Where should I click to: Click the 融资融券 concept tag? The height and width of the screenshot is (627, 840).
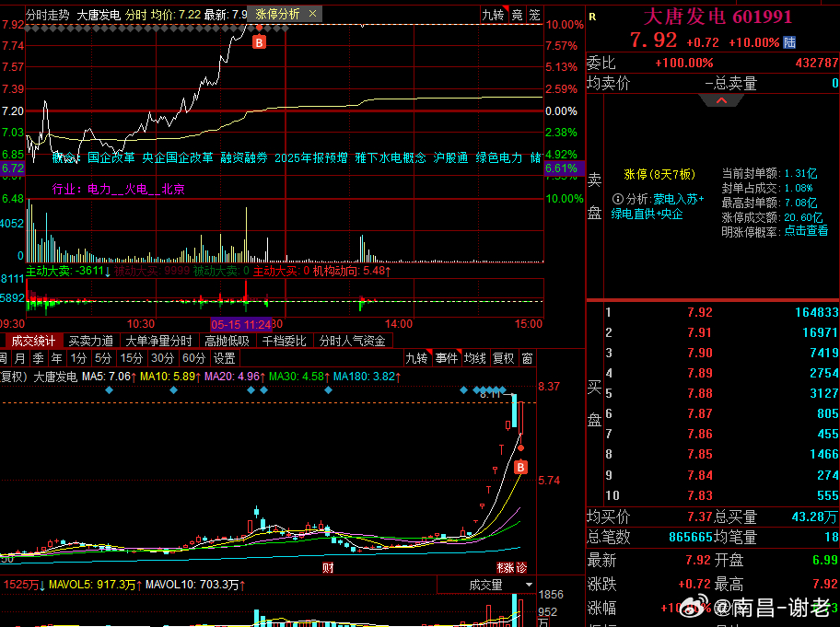click(x=244, y=157)
